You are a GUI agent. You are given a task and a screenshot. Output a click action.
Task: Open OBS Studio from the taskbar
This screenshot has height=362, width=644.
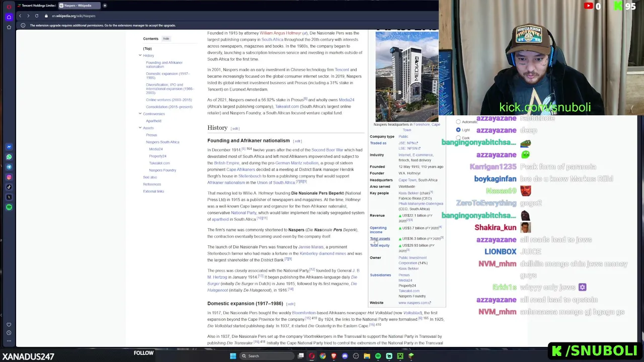coord(356,356)
